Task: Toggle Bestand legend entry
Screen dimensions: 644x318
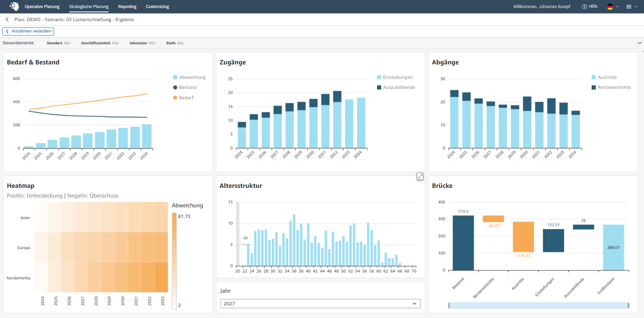Action: (185, 87)
